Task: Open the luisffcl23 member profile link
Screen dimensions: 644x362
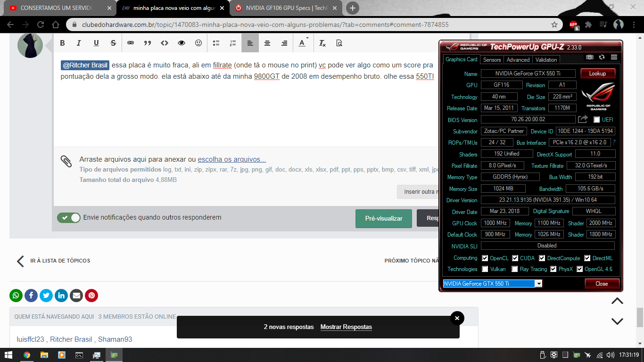Action: pyautogui.click(x=30, y=339)
